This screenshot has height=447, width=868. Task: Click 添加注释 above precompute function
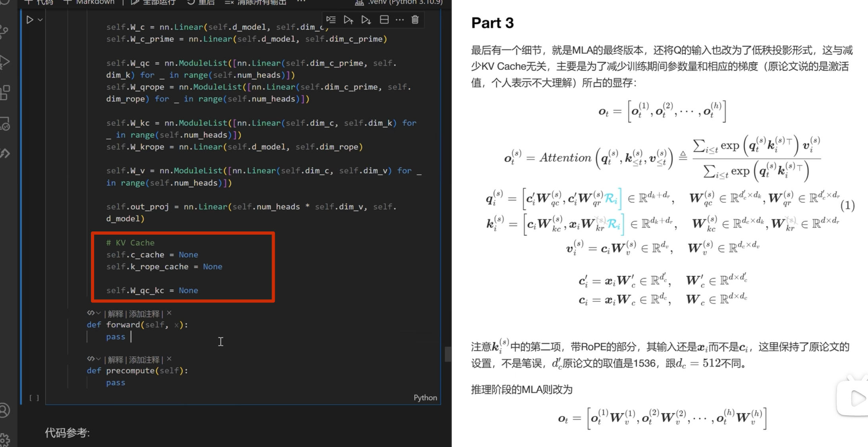[144, 360]
